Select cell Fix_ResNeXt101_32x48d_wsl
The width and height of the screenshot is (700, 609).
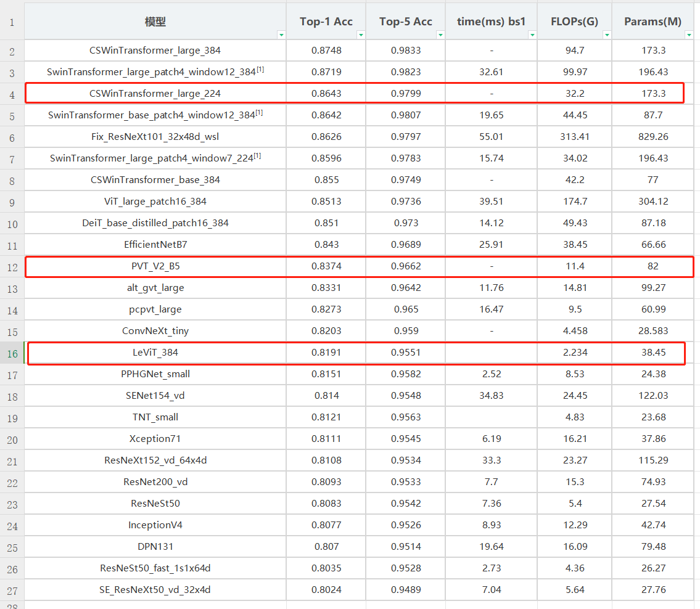click(155, 136)
